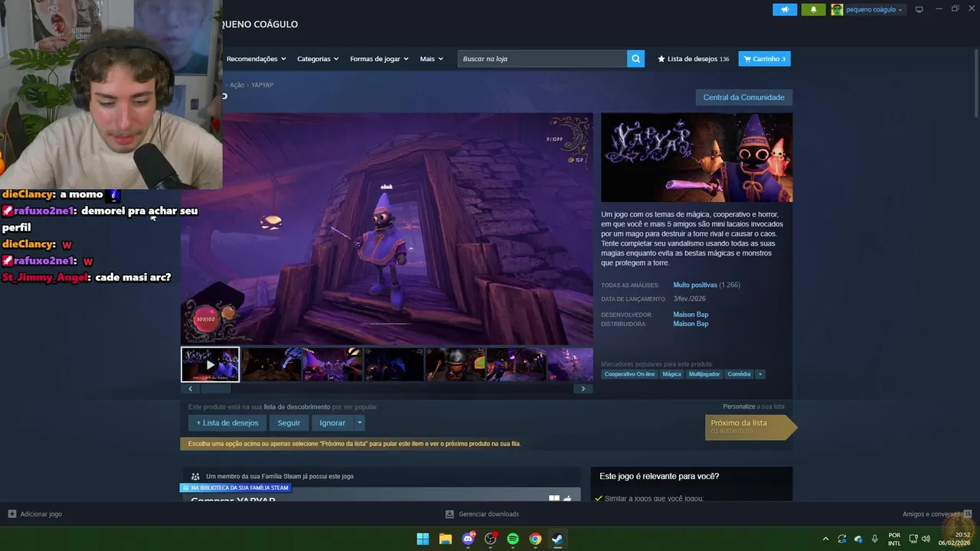Viewport: 980px width, 551px height.
Task: Add the game with + Lista de desejos
Action: [x=227, y=422]
